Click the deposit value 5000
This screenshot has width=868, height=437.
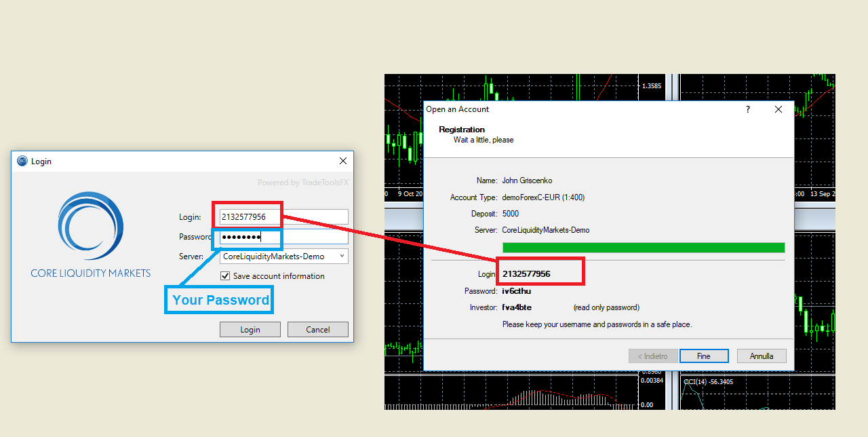(x=511, y=214)
